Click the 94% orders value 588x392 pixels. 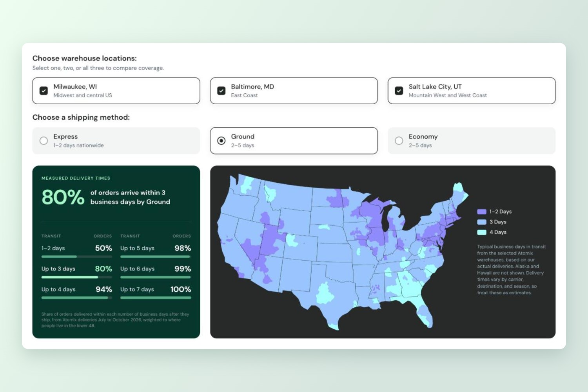tap(104, 289)
